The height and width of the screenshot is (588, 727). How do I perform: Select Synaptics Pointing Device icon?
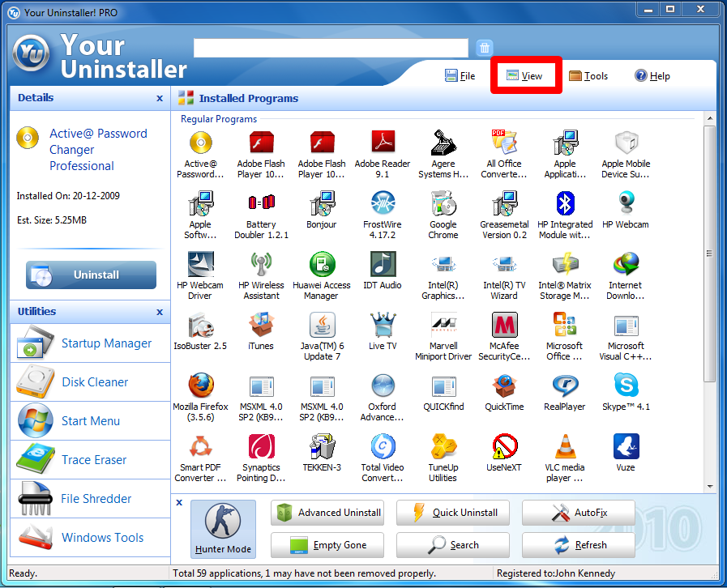261,446
